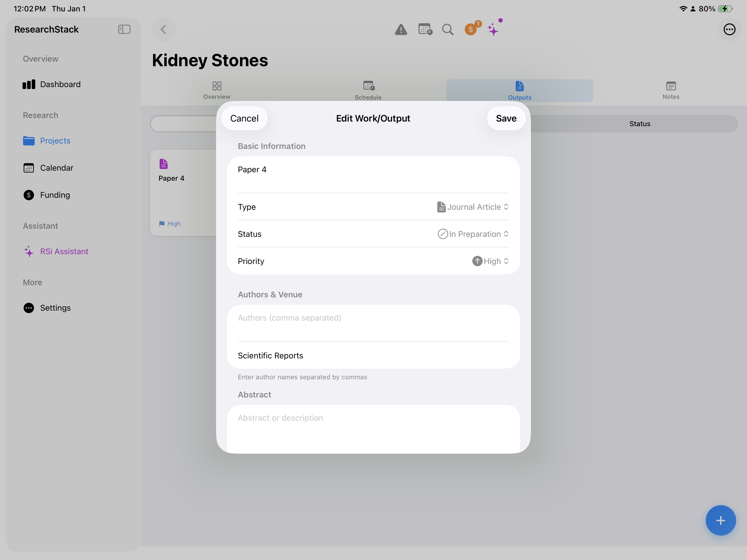The height and width of the screenshot is (560, 747).
Task: Switch to the Schedule tab
Action: [368, 90]
